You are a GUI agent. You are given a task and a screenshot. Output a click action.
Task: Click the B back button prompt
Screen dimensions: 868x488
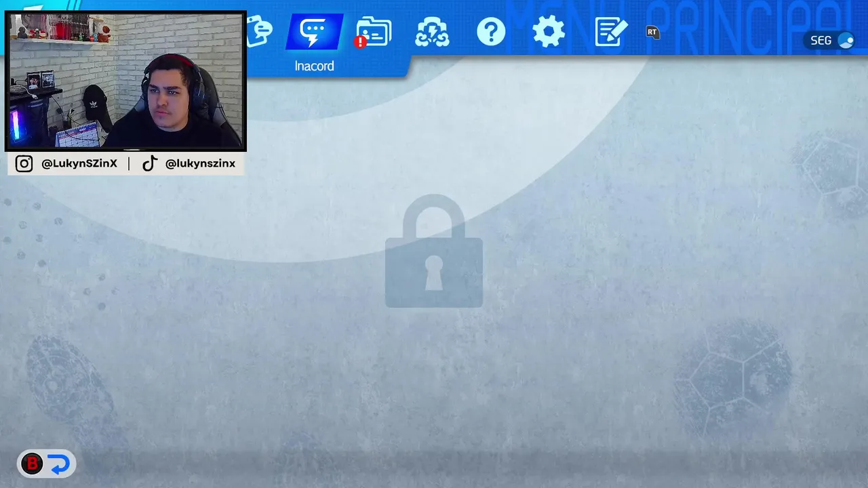pyautogui.click(x=46, y=464)
